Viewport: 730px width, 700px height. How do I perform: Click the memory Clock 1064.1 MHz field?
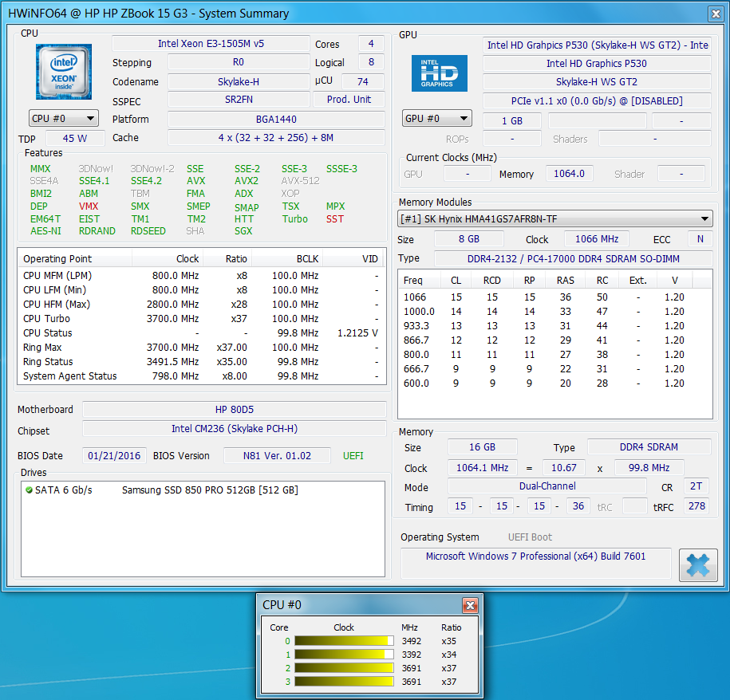[483, 467]
